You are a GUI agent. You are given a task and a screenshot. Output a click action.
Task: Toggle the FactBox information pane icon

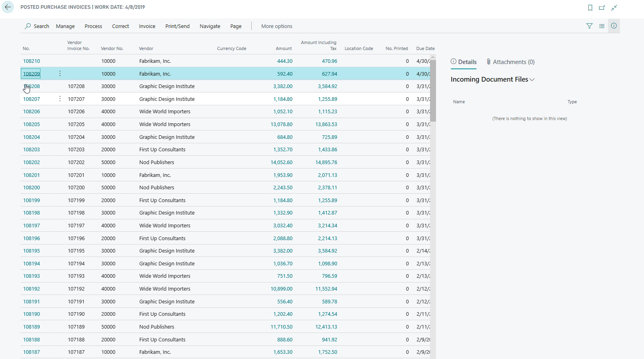click(x=614, y=26)
